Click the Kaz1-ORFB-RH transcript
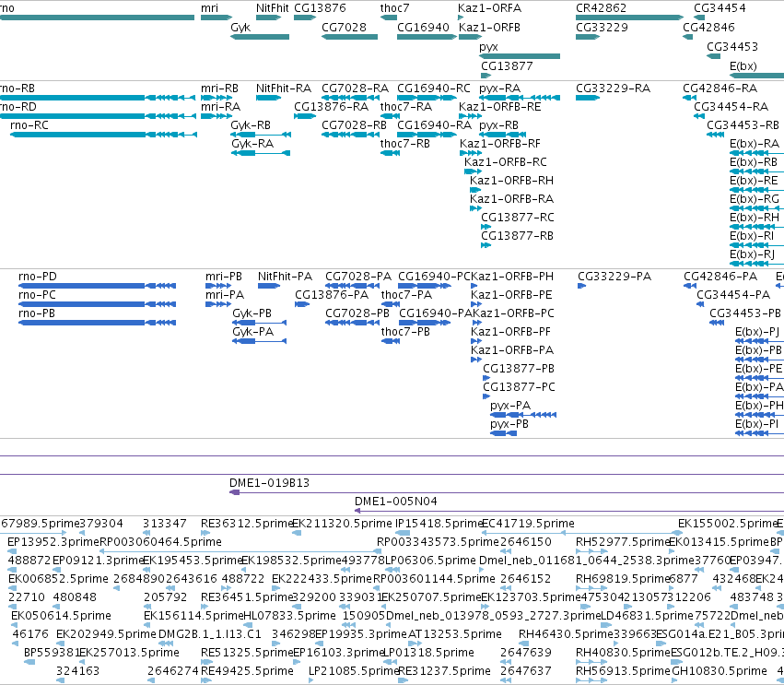 [x=475, y=190]
